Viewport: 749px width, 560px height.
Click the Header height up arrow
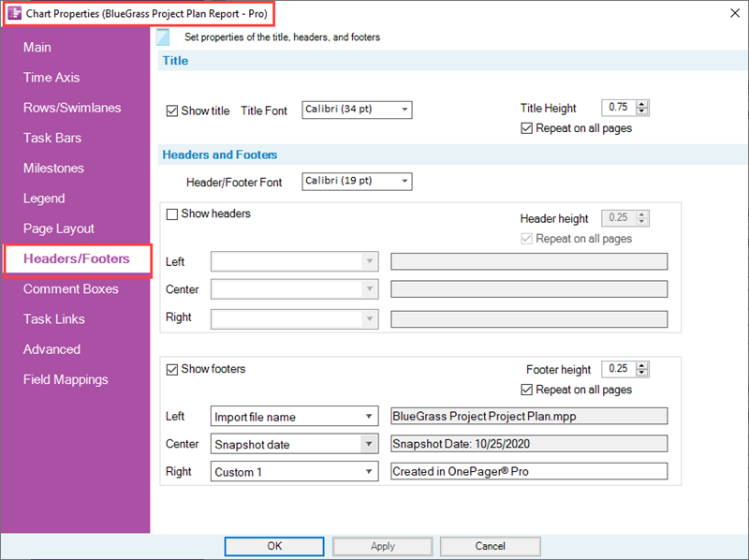(642, 214)
